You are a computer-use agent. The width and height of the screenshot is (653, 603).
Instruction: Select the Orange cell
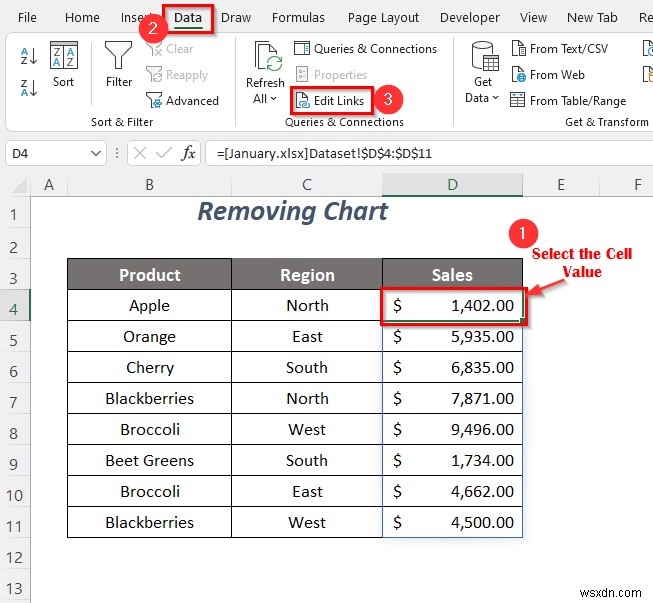(x=150, y=336)
